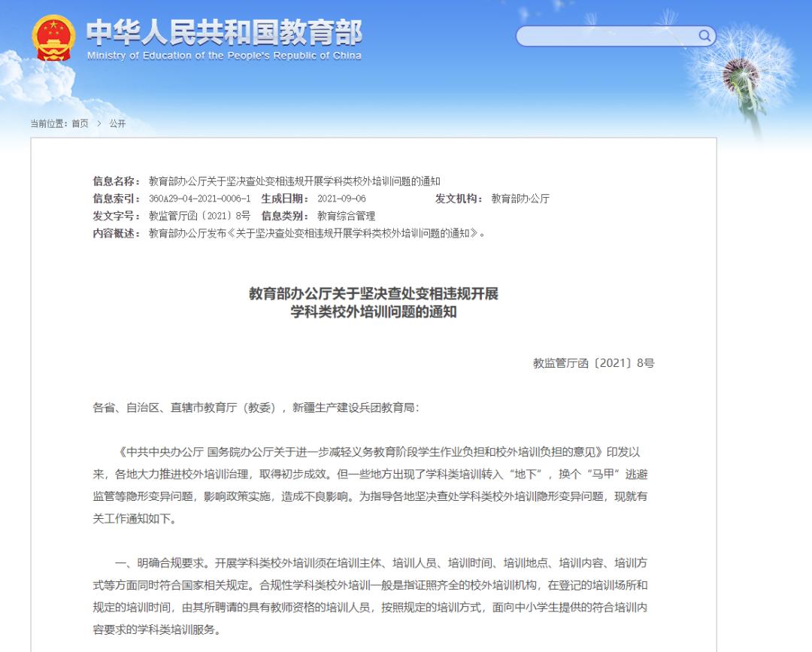Click the information title text after 信息名称
Viewport: 812px width, 652px height.
(294, 181)
